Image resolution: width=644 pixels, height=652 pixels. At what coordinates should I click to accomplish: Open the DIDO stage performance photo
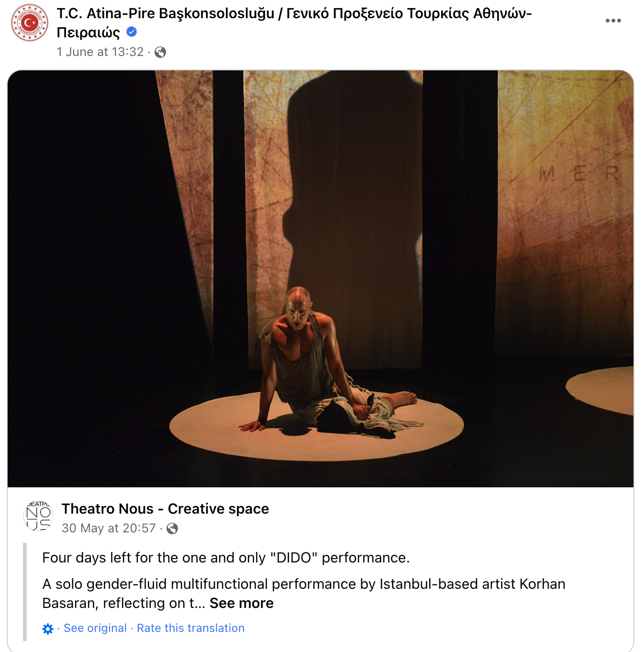[x=321, y=279]
